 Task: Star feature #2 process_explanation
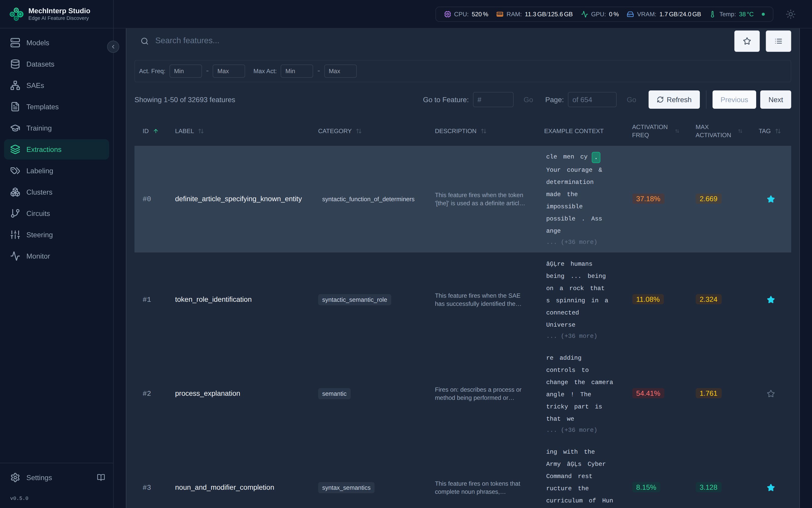[x=771, y=393]
